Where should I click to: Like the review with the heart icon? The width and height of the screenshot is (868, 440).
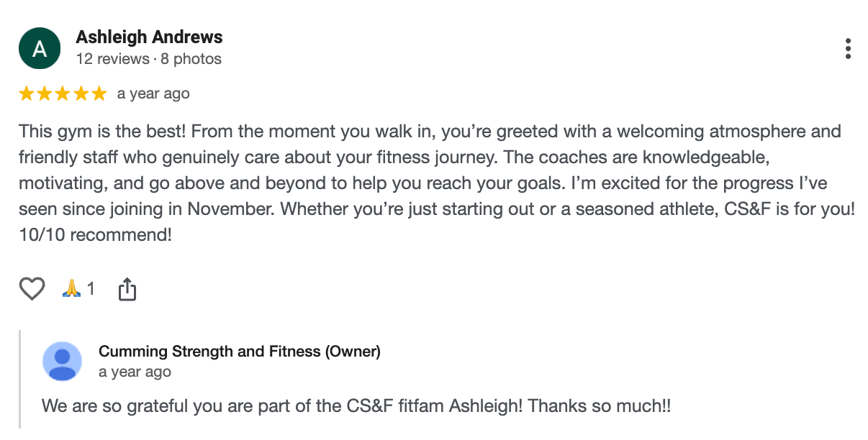pyautogui.click(x=32, y=289)
